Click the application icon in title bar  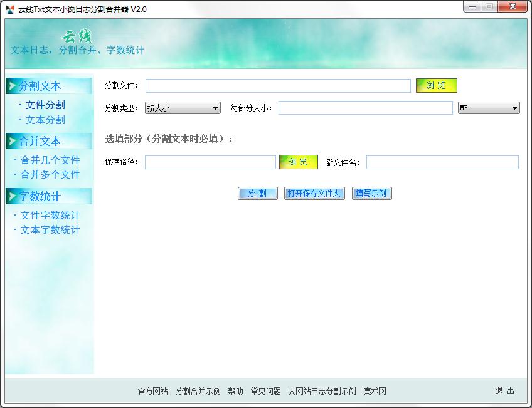(x=10, y=9)
